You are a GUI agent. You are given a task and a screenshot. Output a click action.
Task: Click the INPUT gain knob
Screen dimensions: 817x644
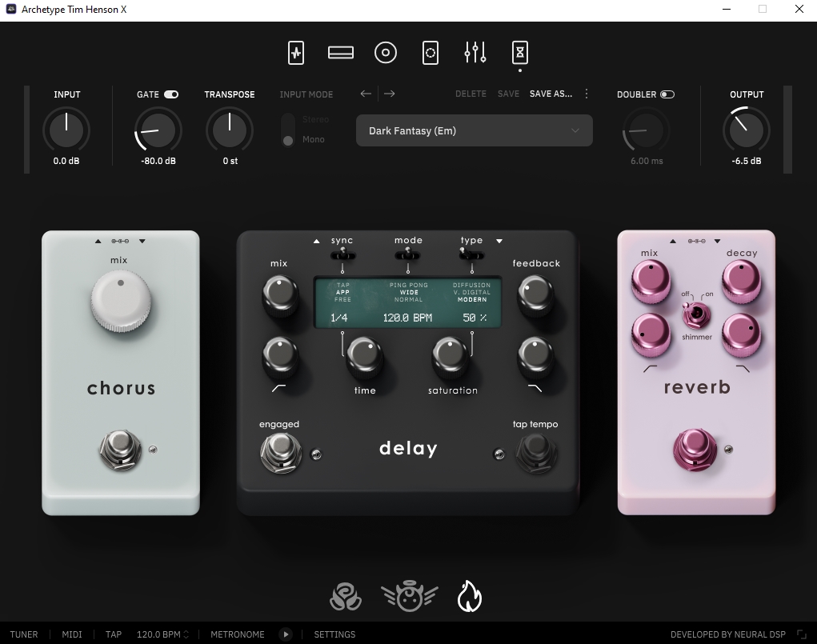(66, 130)
